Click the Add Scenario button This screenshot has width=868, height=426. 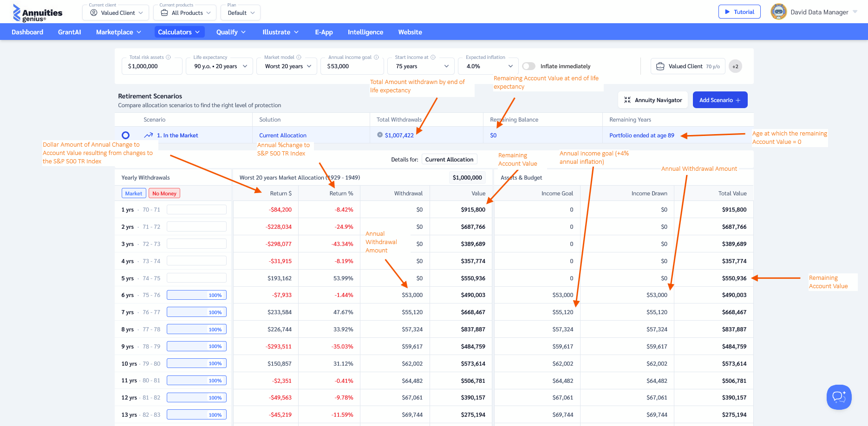click(720, 100)
